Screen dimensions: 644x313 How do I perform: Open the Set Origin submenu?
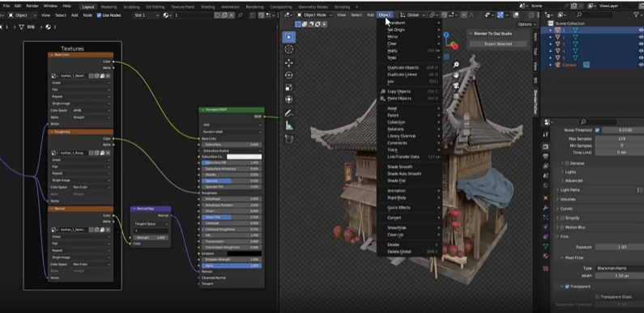(x=411, y=30)
